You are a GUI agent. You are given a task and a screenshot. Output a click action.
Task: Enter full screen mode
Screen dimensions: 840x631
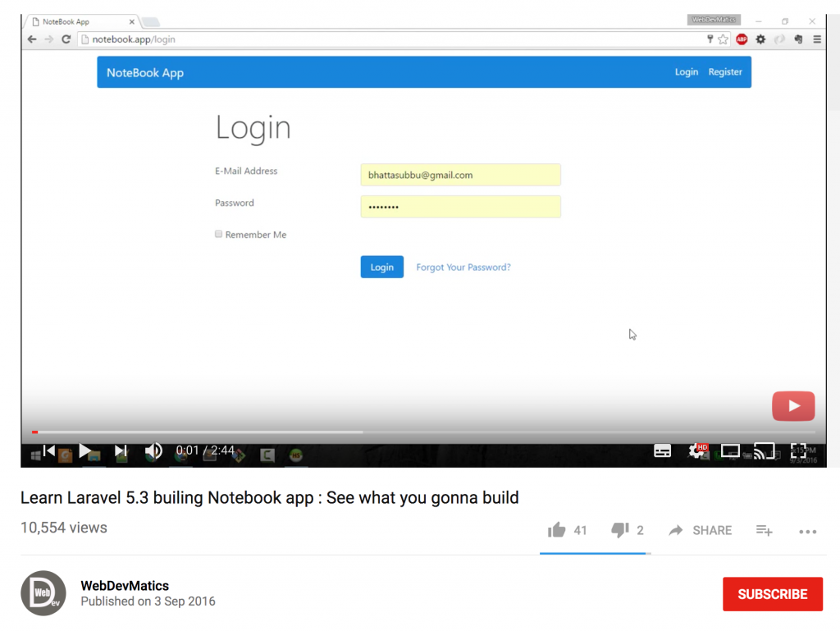(798, 450)
